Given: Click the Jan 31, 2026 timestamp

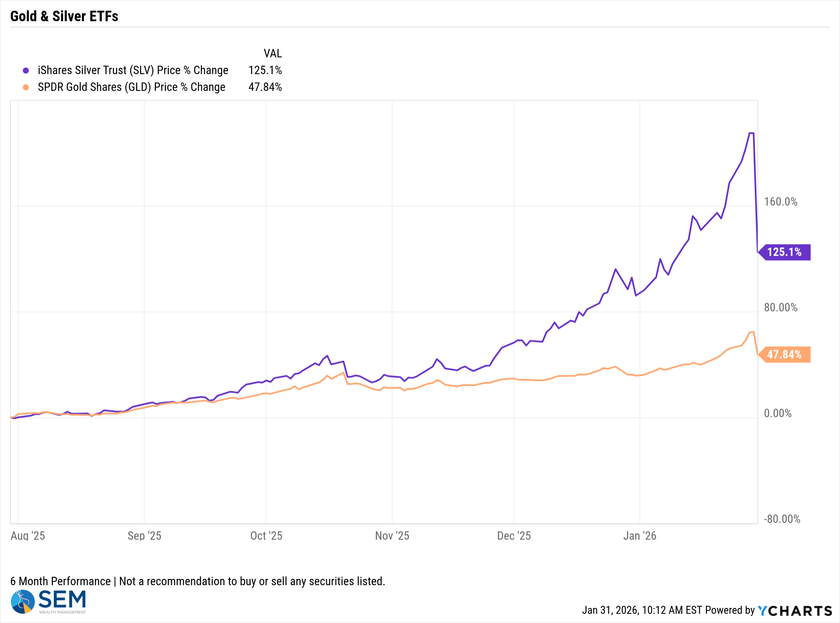Looking at the screenshot, I should tap(641, 610).
